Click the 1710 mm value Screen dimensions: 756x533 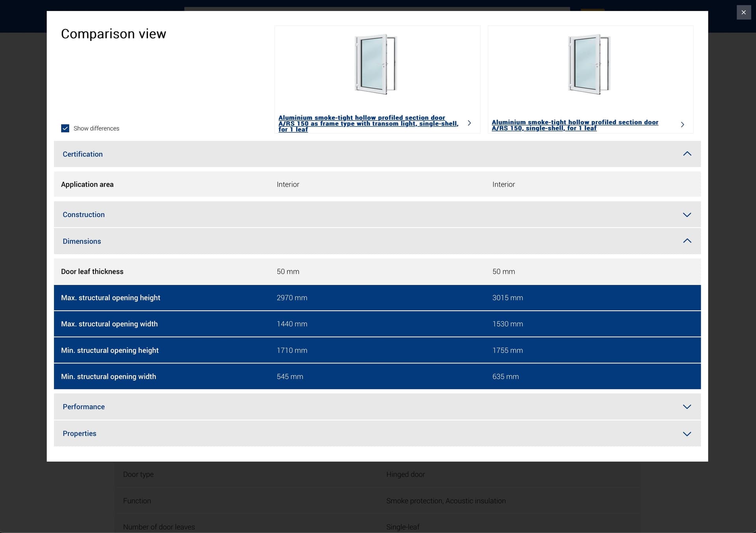pyautogui.click(x=292, y=350)
